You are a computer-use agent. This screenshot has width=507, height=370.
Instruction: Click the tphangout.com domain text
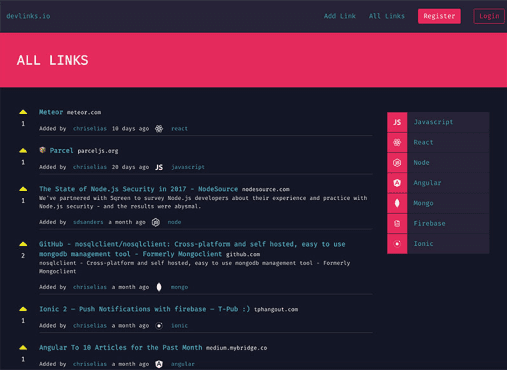pos(276,310)
